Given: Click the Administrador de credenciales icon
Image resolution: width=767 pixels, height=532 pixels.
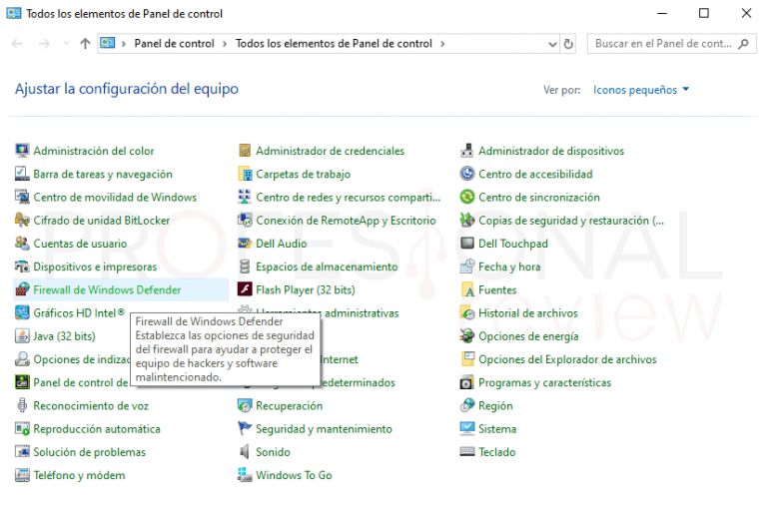Looking at the screenshot, I should (x=245, y=151).
